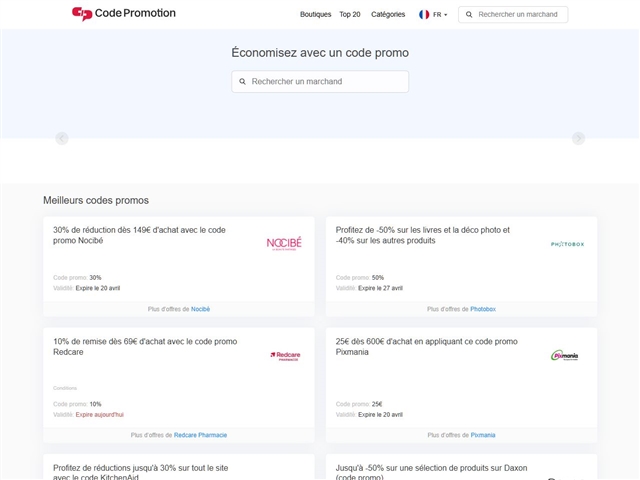Open the Daxon -50% selection offer
This screenshot has width=640, height=480.
pyautogui.click(x=431, y=472)
